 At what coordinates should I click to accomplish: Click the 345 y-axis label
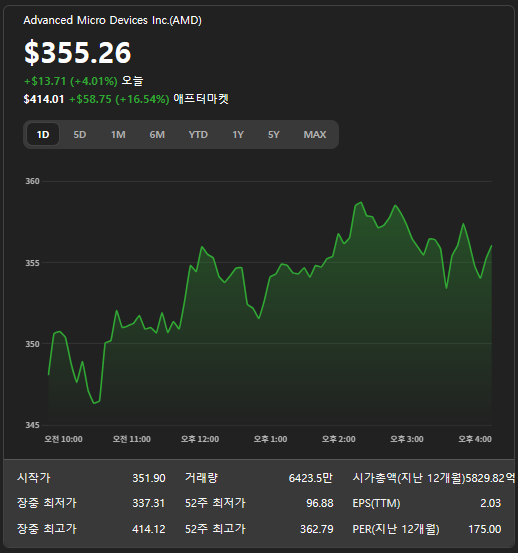click(x=32, y=425)
